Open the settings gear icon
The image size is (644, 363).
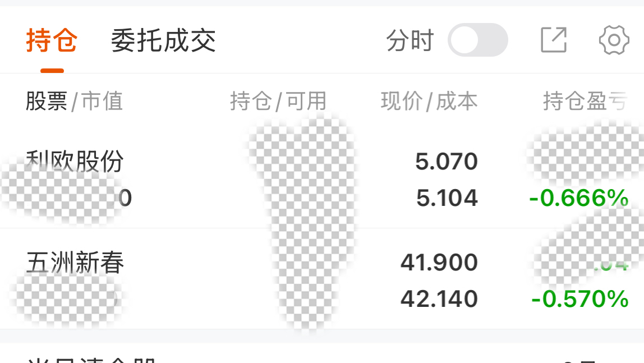(614, 40)
